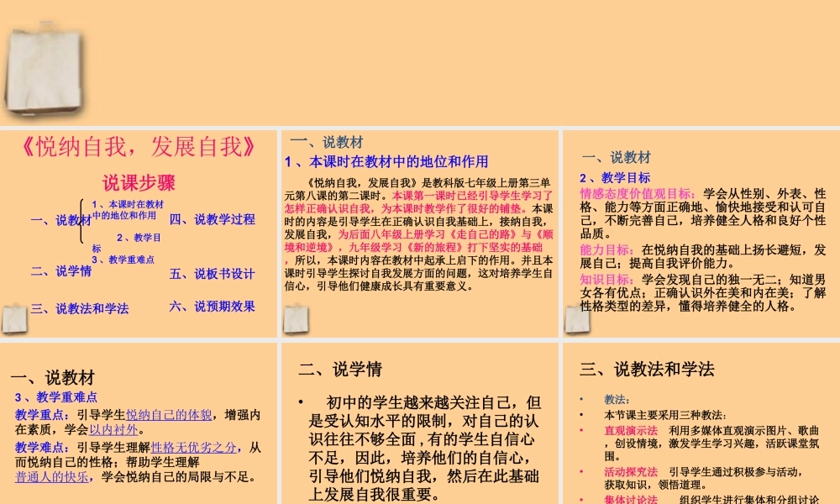
Task: Click the heading 2、教学目标 in the goals slide
Action: pos(615,178)
